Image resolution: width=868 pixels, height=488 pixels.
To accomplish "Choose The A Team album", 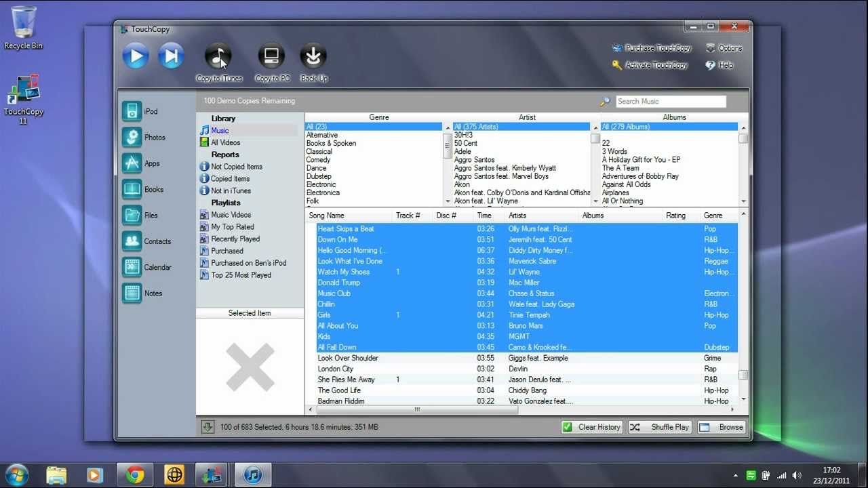I will point(620,168).
